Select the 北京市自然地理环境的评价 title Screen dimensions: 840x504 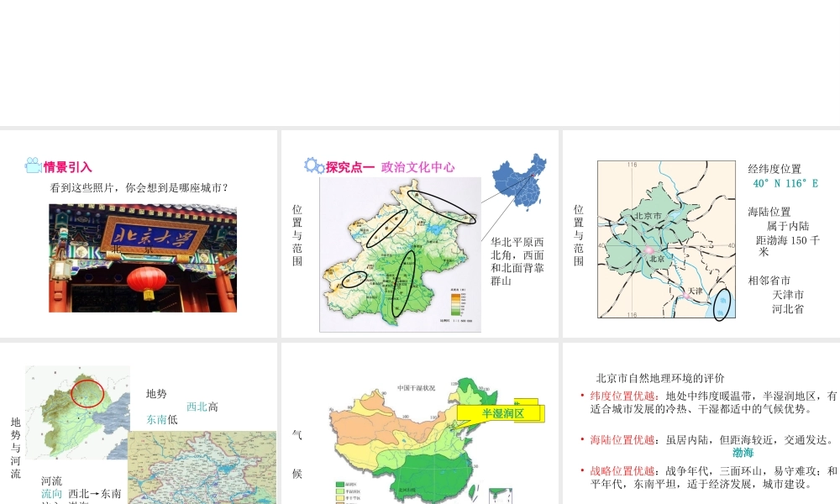[x=660, y=378]
